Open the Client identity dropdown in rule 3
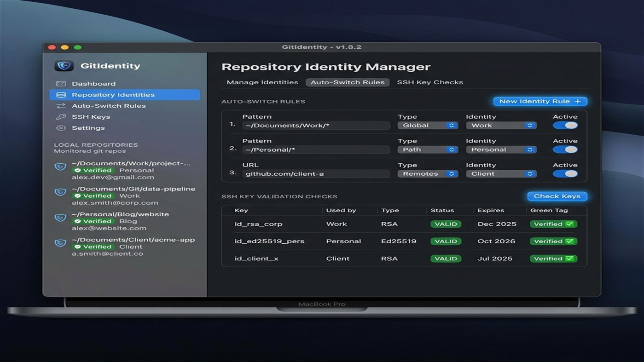 coord(501,174)
